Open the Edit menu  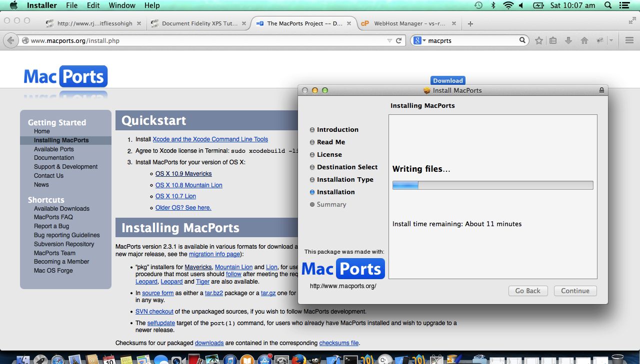point(93,5)
